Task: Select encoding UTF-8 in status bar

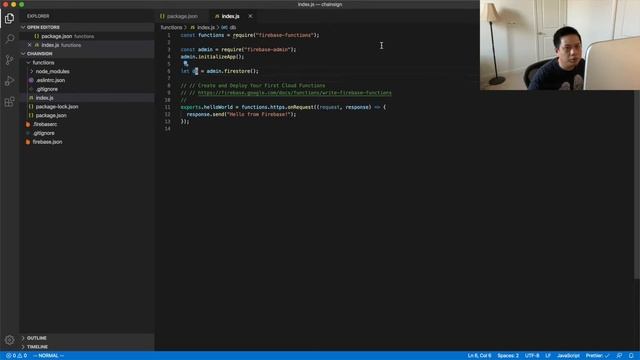Action: tap(532, 356)
